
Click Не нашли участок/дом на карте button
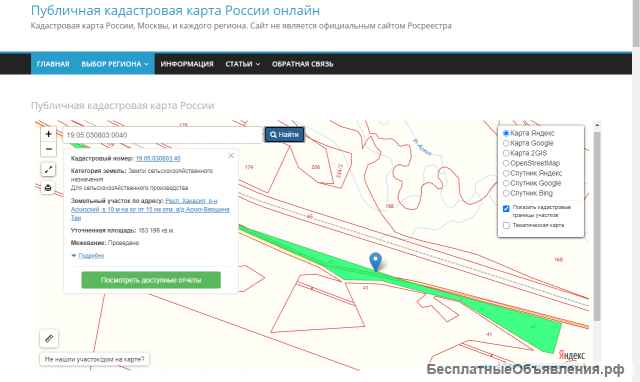tap(95, 360)
